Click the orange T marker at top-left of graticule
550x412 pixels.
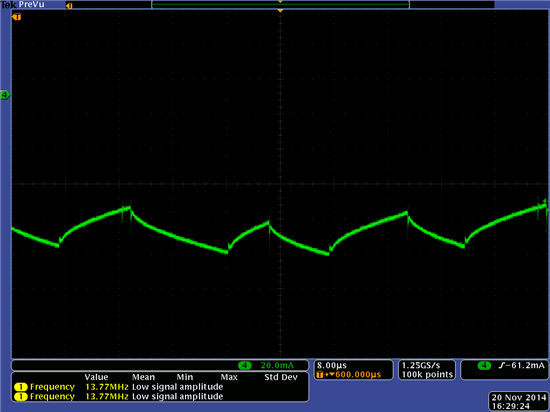coord(16,16)
